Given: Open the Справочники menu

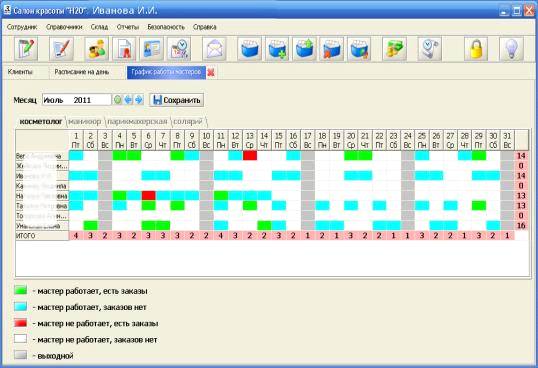Looking at the screenshot, I should click(x=64, y=27).
